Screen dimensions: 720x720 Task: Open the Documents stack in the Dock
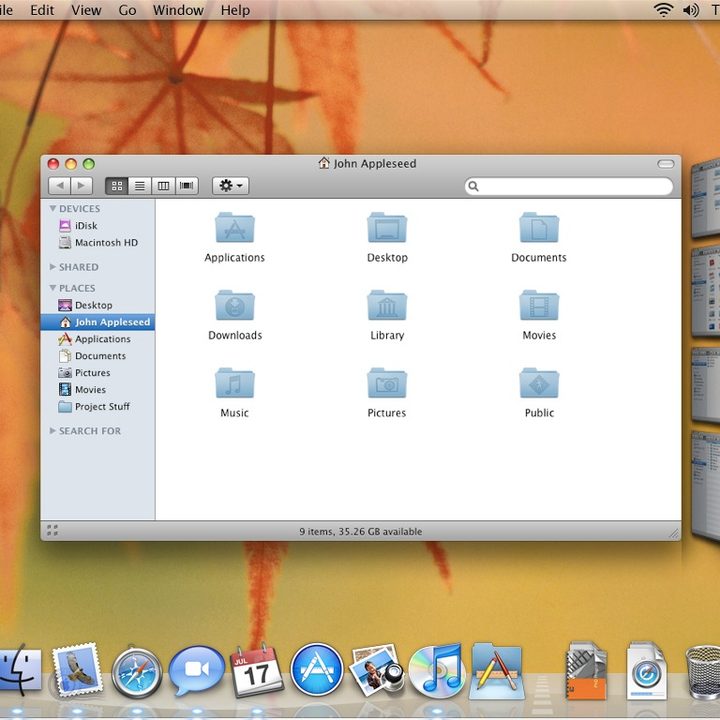point(586,671)
